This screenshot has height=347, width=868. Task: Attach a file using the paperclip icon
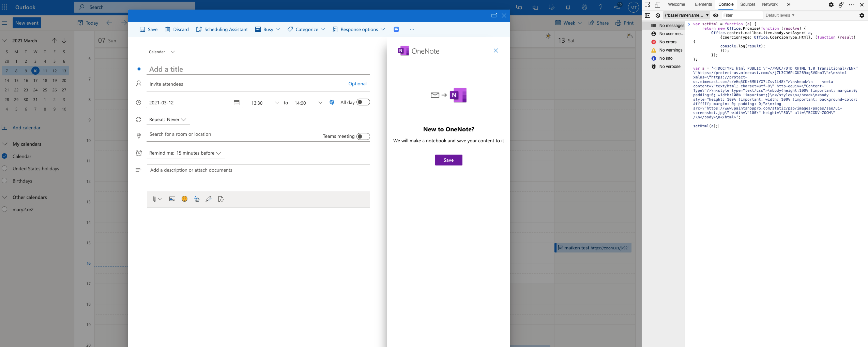155,199
